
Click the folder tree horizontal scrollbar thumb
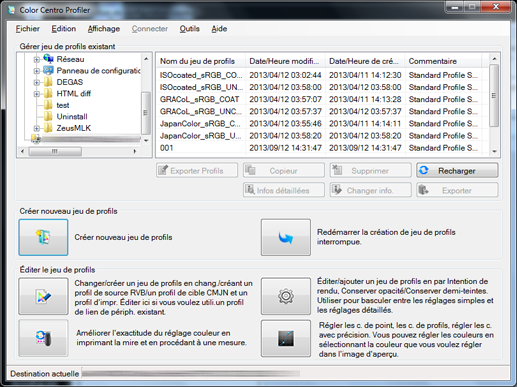click(55, 151)
